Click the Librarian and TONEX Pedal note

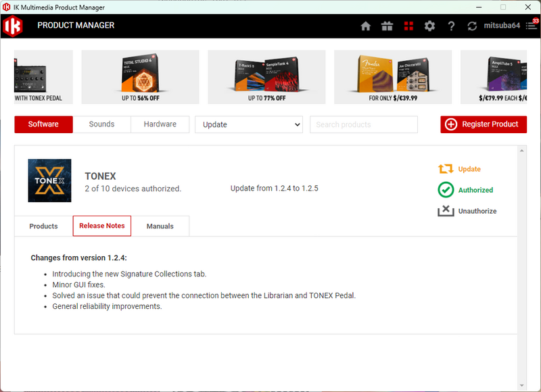point(204,295)
